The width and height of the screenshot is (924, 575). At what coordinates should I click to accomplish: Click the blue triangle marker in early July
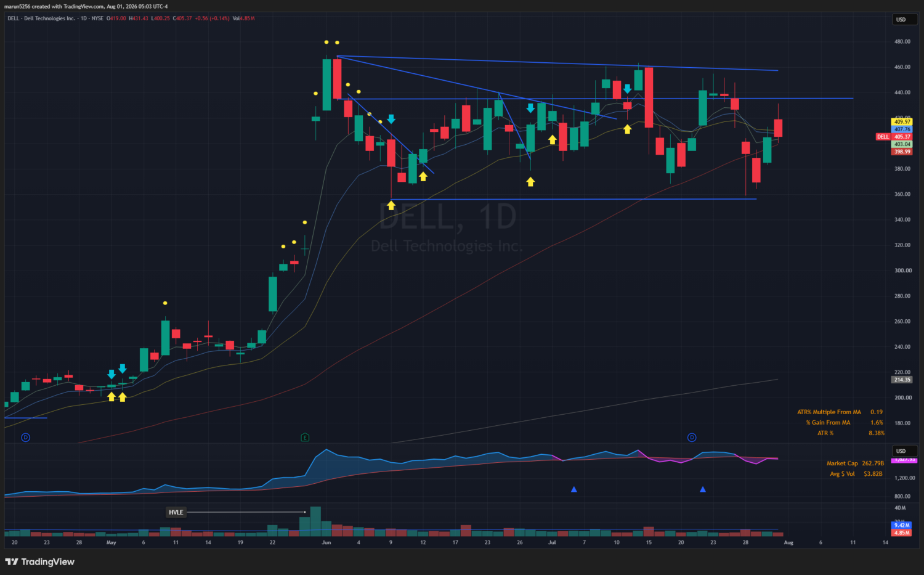click(x=574, y=489)
